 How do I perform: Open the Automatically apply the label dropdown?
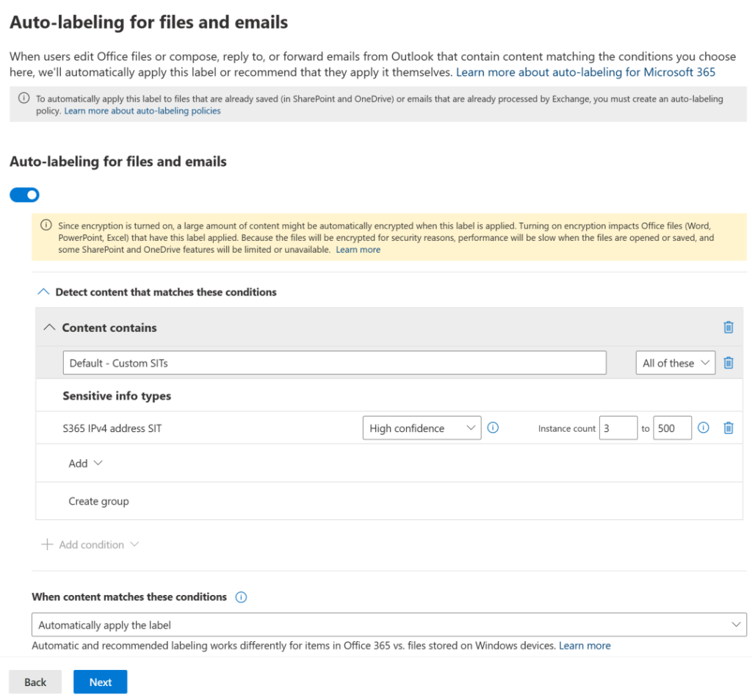click(x=388, y=625)
